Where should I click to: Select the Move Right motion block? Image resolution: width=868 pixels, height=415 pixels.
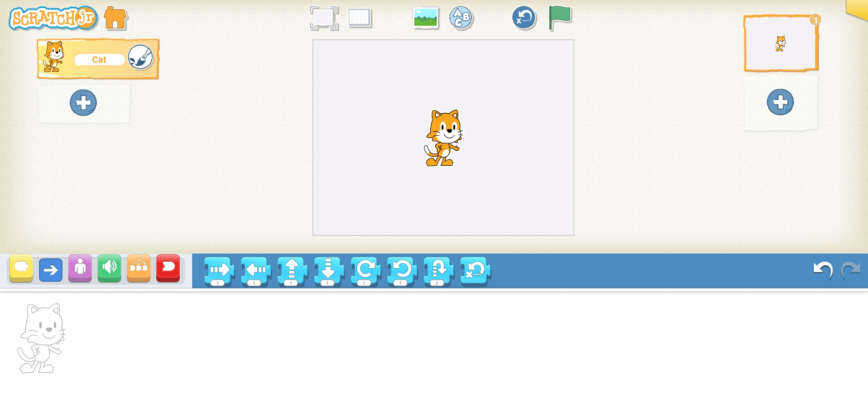[219, 271]
